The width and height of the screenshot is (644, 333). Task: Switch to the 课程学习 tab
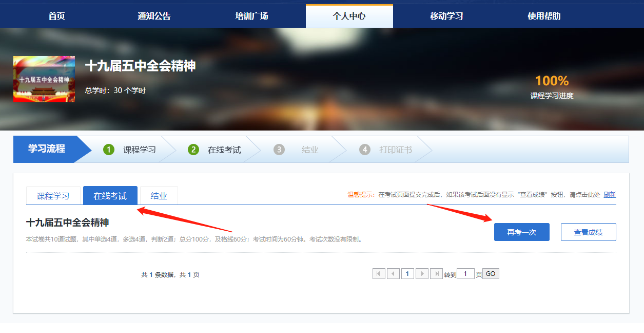tap(53, 196)
